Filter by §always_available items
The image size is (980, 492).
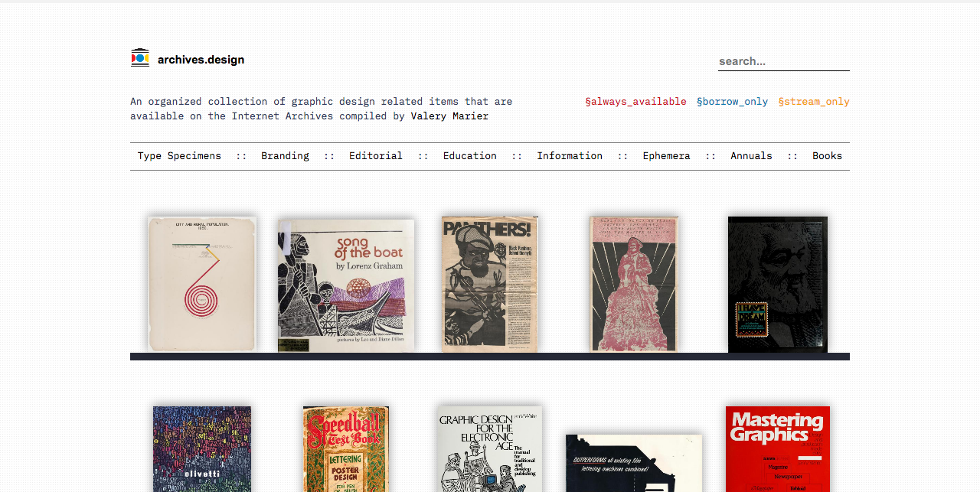click(x=635, y=102)
